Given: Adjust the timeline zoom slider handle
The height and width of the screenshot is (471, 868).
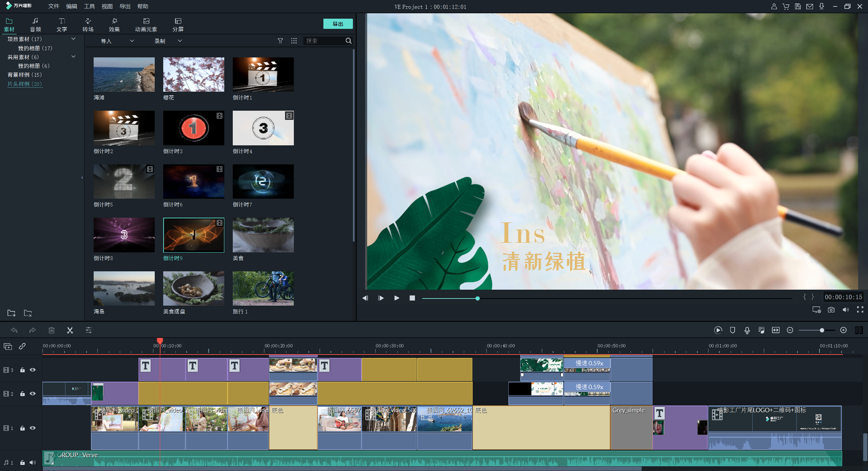Looking at the screenshot, I should coord(822,330).
